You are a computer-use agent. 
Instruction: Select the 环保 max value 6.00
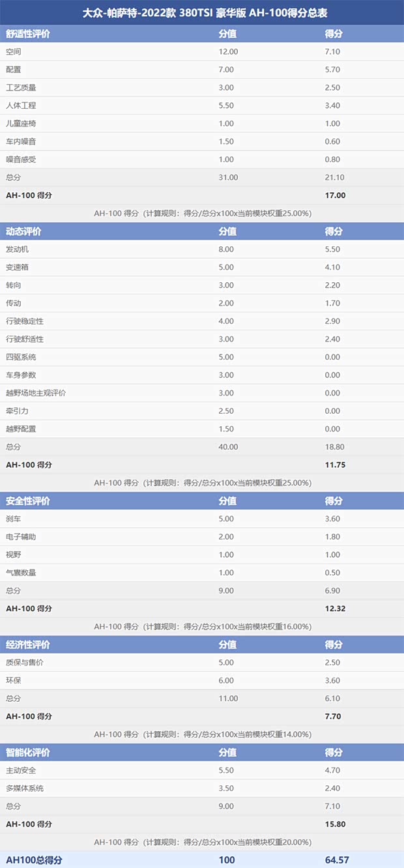[226, 680]
